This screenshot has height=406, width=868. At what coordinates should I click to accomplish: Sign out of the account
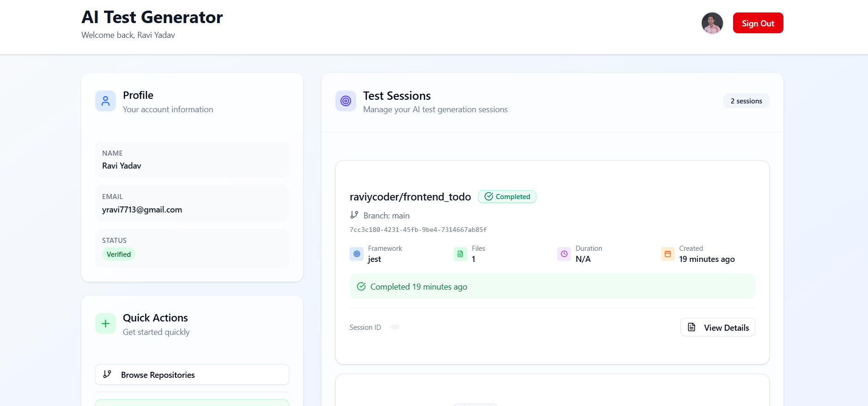(758, 23)
